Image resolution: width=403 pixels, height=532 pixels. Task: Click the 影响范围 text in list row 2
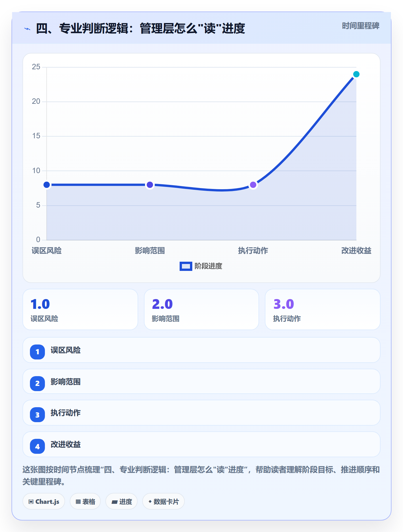[66, 382]
